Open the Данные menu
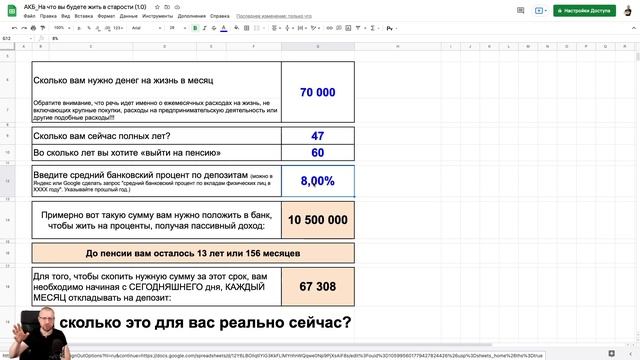The height and width of the screenshot is (360, 640). coord(129,16)
